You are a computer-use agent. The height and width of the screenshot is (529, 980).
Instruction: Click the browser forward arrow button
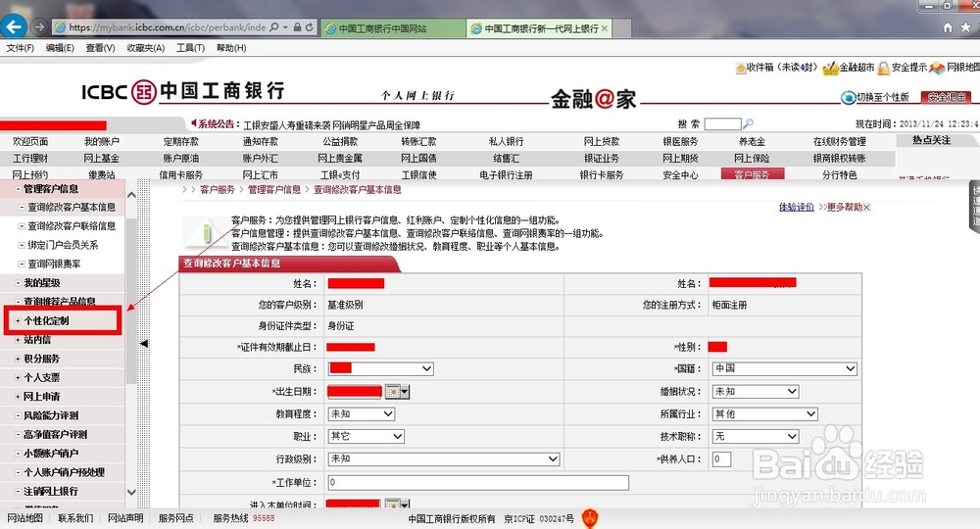[x=39, y=26]
